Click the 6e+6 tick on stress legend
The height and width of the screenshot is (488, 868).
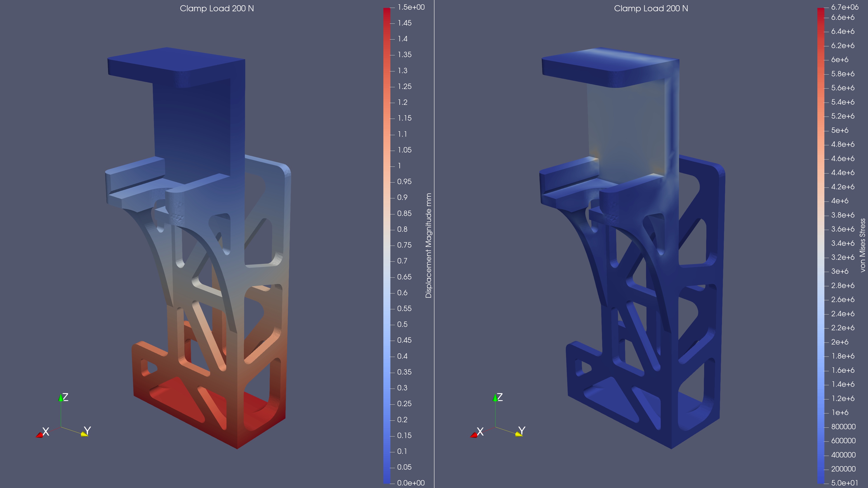840,60
